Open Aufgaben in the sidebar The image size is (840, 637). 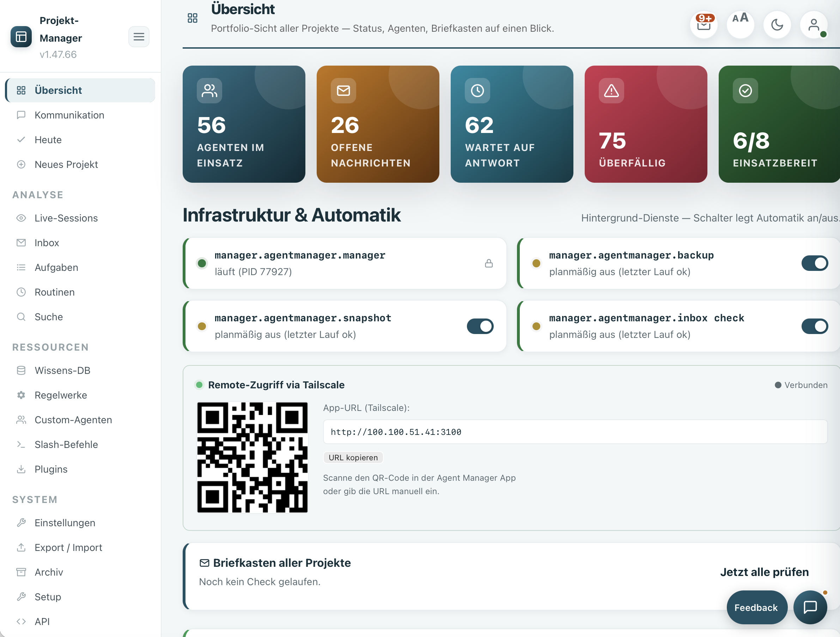[x=80, y=267]
